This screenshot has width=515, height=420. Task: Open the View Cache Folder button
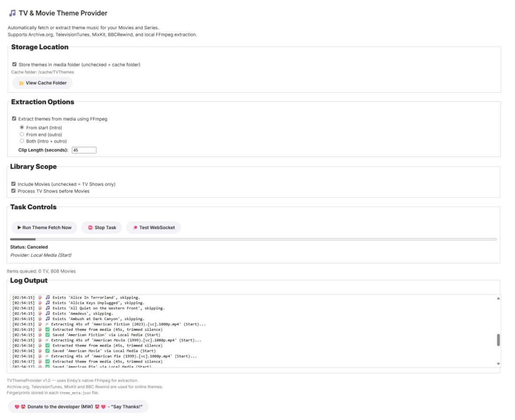42,83
